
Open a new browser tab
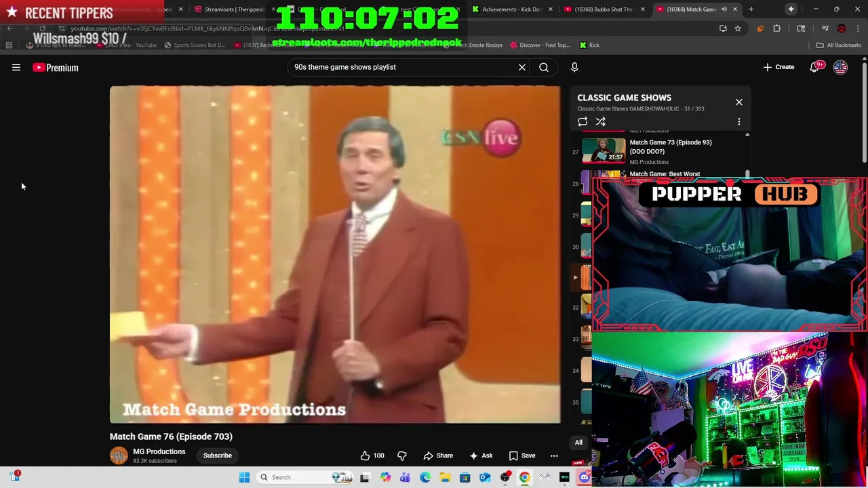(751, 9)
